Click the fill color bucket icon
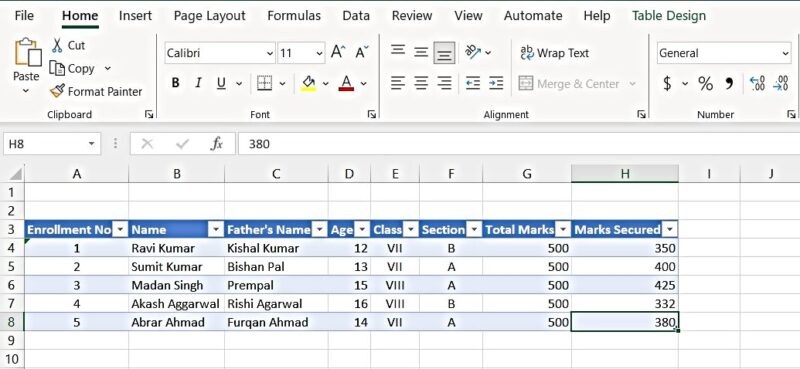The height and width of the screenshot is (369, 800). [309, 83]
